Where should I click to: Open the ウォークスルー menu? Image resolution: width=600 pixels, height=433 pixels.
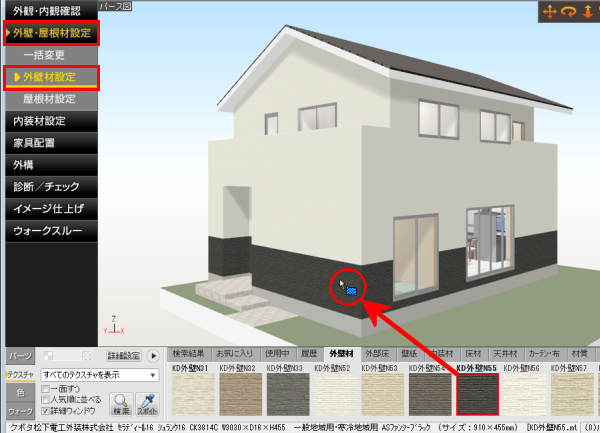pos(52,231)
